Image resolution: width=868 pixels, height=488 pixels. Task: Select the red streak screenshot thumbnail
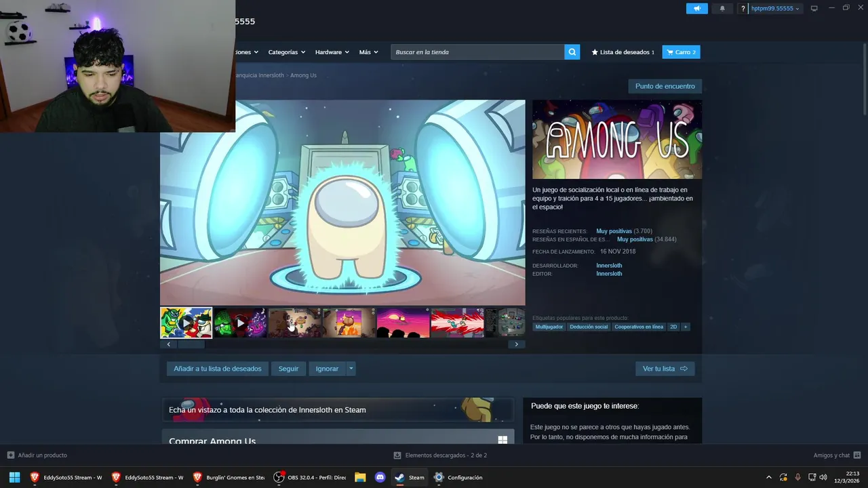click(457, 323)
